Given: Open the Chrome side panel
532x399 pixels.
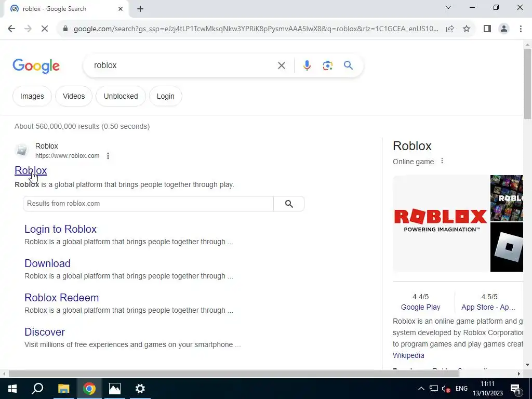Looking at the screenshot, I should pyautogui.click(x=487, y=29).
